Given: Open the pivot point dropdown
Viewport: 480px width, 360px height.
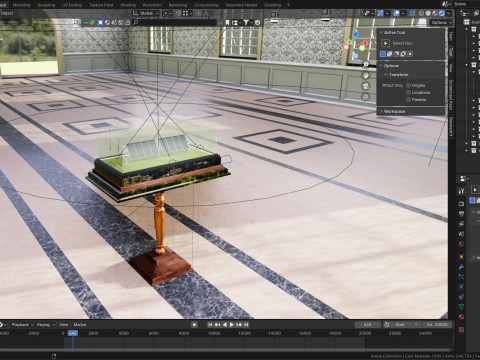Looking at the screenshot, I should (x=167, y=13).
